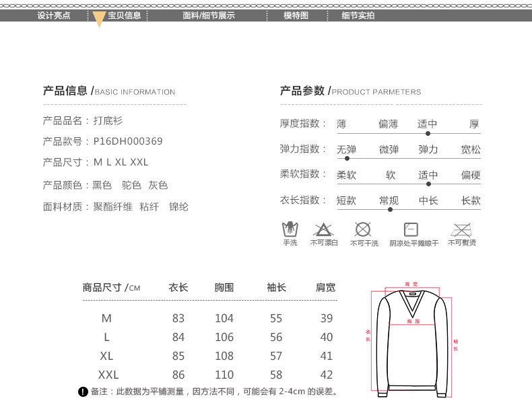Click the orange triangle marker in the navigation bar
This screenshot has height=415, width=532.
click(x=98, y=19)
